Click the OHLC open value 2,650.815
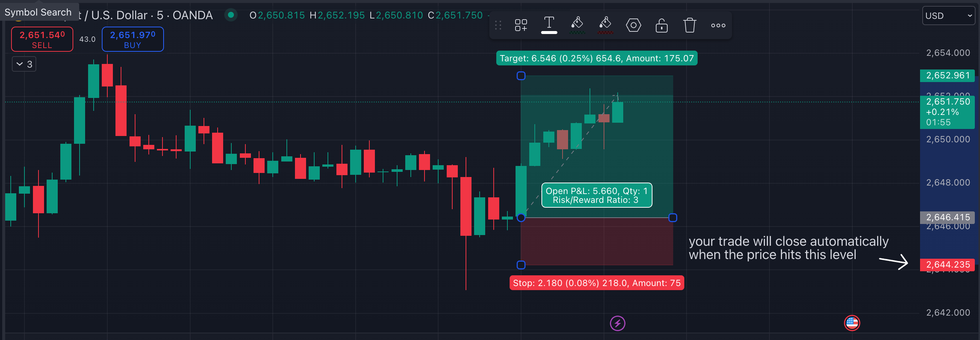Screen dimensions: 980x340 click(281, 15)
